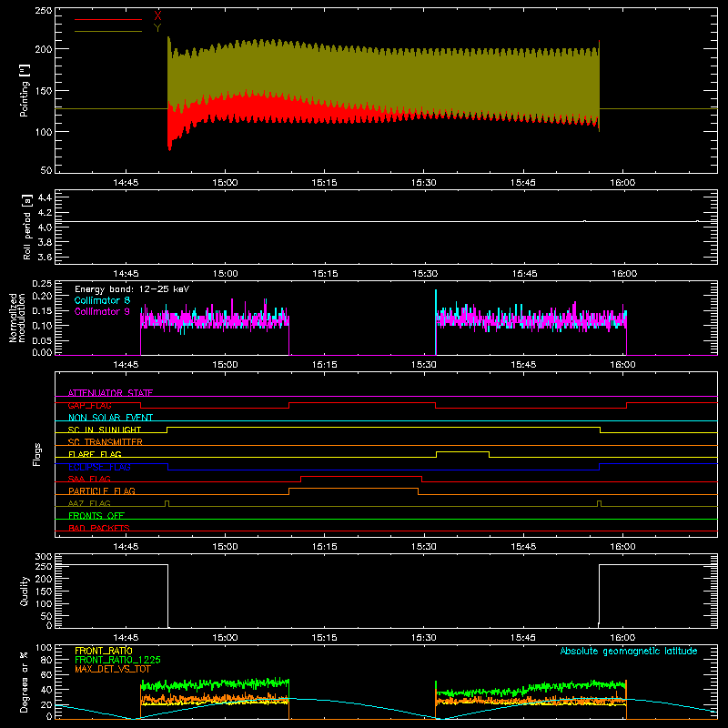Click the lowered GAP_FLAG segment before 15:10
The width and height of the screenshot is (728, 728).
coord(215,408)
